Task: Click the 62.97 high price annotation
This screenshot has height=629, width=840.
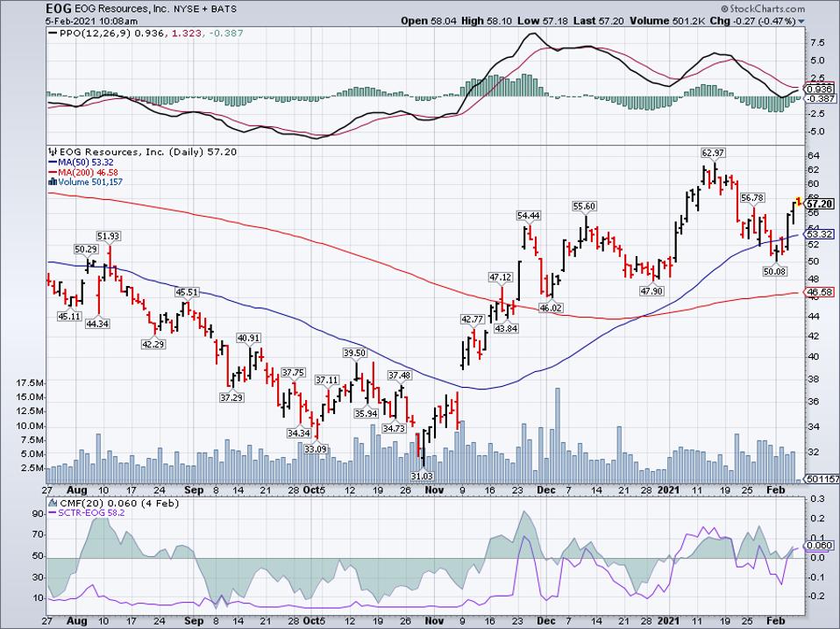Action: tap(712, 153)
